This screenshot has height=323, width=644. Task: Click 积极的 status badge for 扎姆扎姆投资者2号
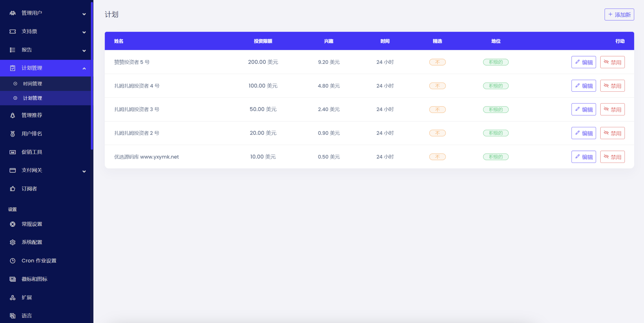[495, 133]
